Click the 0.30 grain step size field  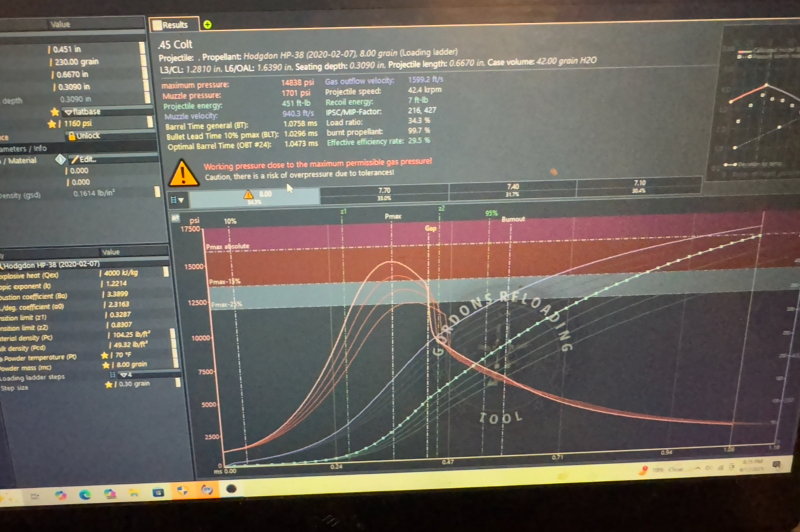click(x=134, y=384)
